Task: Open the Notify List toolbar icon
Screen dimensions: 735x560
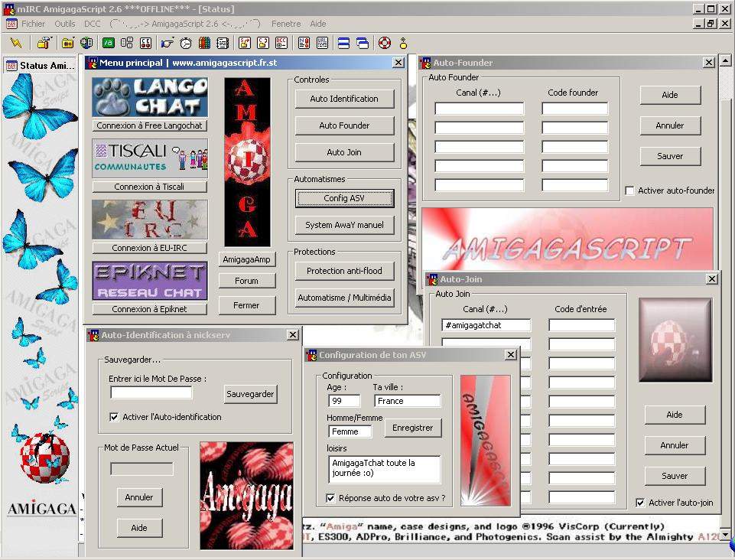Action: point(304,44)
